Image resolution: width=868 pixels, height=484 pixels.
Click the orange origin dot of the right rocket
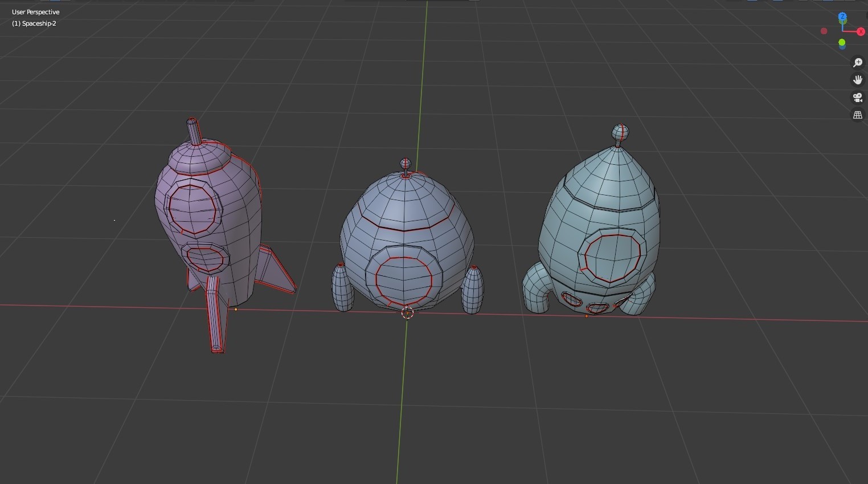(586, 315)
